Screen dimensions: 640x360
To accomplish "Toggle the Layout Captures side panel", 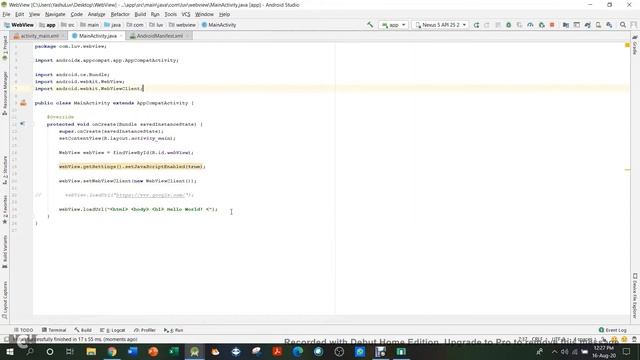I will coord(5,300).
